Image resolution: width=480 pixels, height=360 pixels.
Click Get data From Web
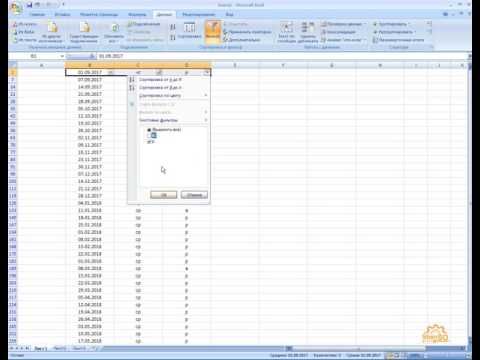pos(24,32)
